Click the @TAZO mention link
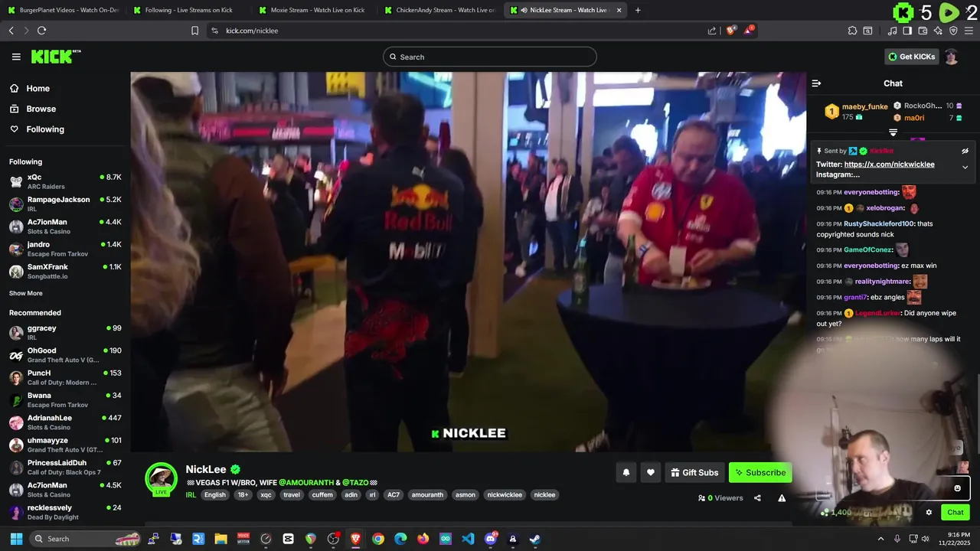Screen dimensions: 980x551 tap(355, 483)
